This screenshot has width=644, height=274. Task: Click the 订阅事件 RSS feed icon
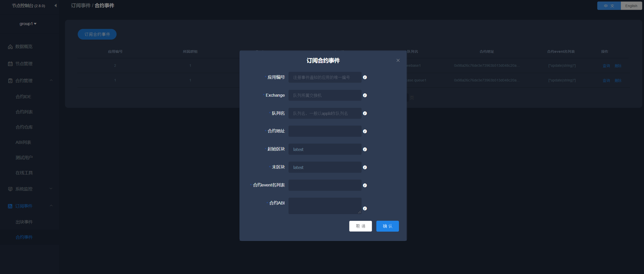point(10,206)
